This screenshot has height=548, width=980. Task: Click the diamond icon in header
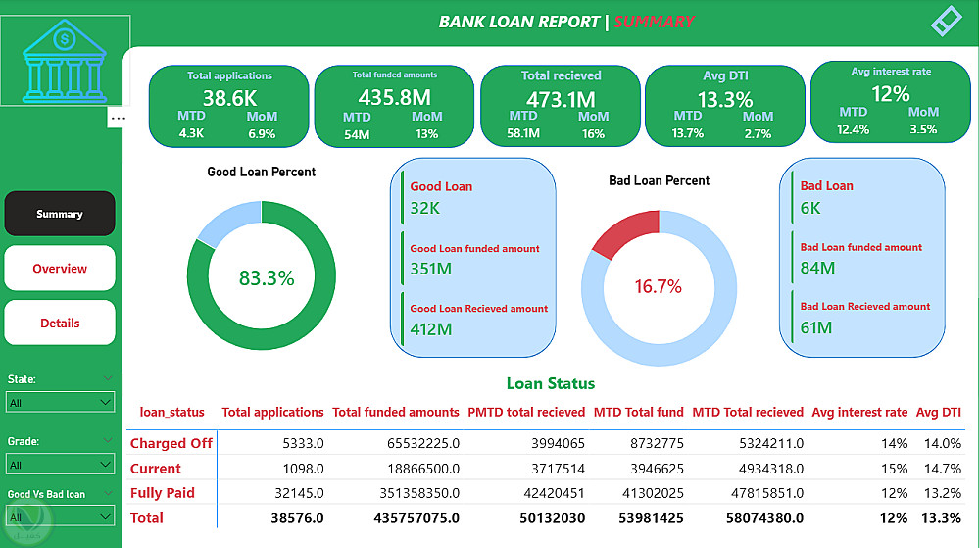(x=947, y=22)
